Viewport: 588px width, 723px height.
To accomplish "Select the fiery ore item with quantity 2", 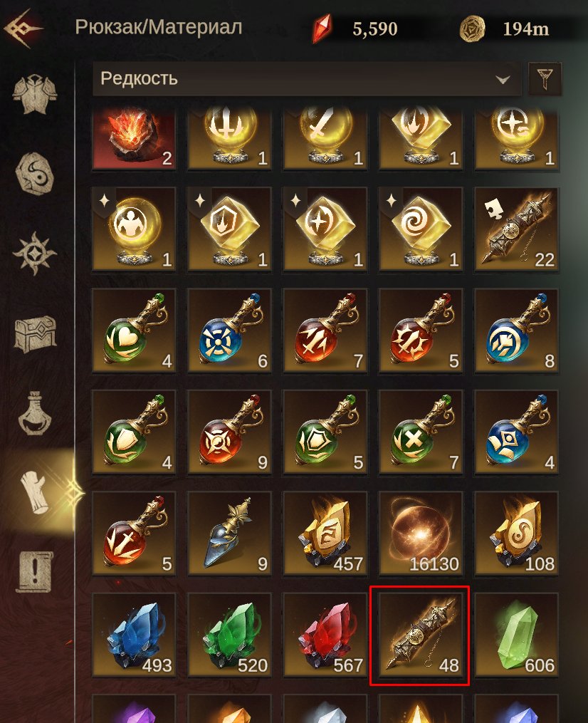I will coord(134,139).
